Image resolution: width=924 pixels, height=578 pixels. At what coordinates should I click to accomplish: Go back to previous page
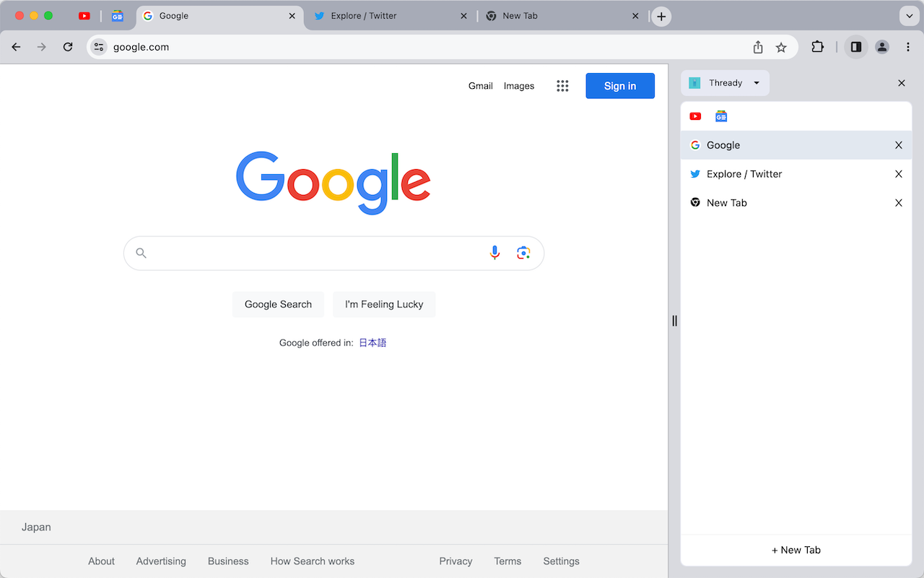[x=16, y=47]
